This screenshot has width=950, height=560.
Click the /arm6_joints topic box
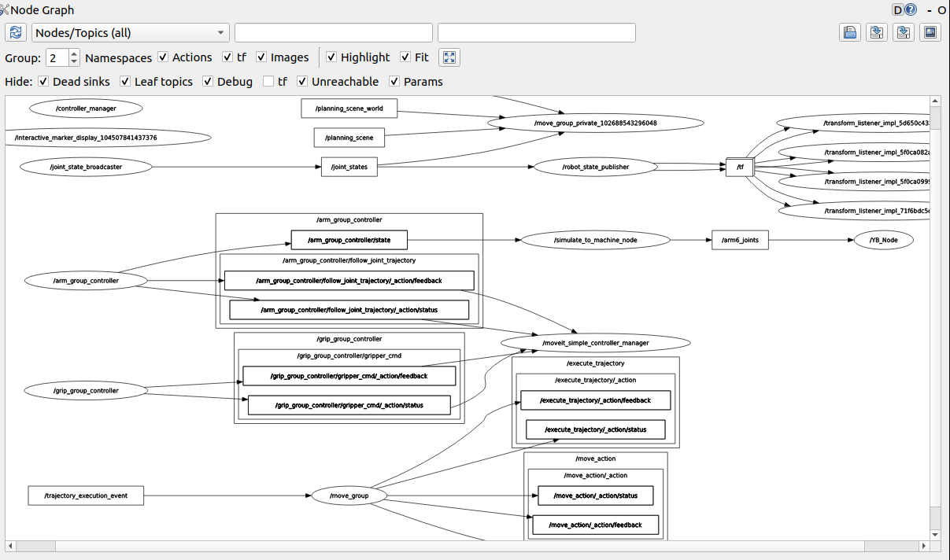740,240
